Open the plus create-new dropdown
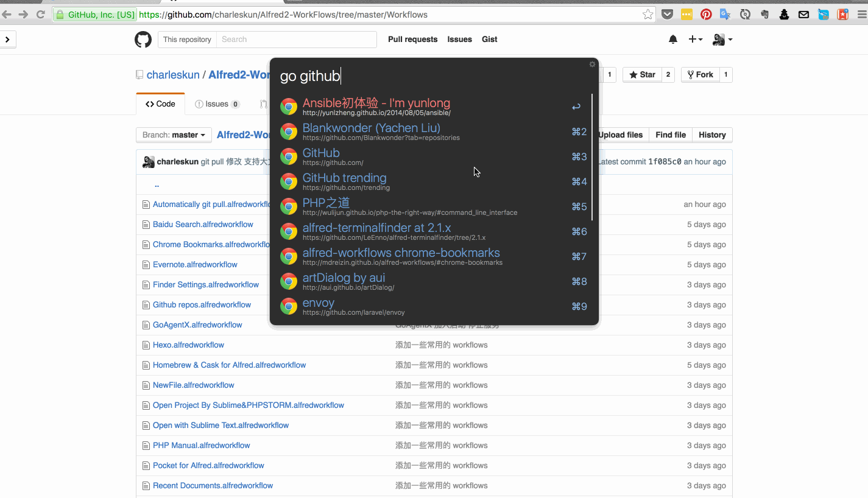 695,40
